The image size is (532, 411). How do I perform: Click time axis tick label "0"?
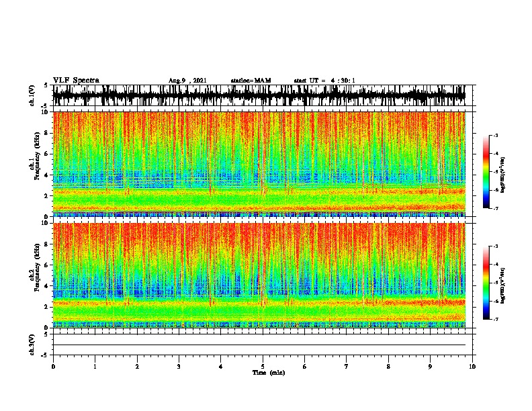[53, 367]
